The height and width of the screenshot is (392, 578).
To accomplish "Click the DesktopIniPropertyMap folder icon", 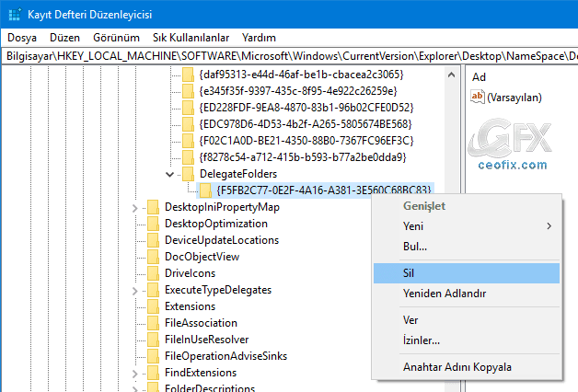I will tap(153, 207).
